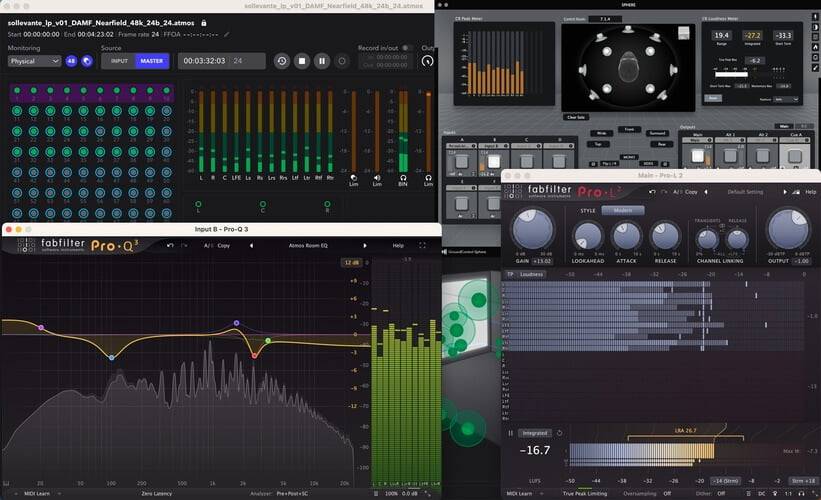Click the wrench icon in the Sphere sidebar
Image resolution: width=821 pixels, height=500 pixels.
pyautogui.click(x=815, y=68)
